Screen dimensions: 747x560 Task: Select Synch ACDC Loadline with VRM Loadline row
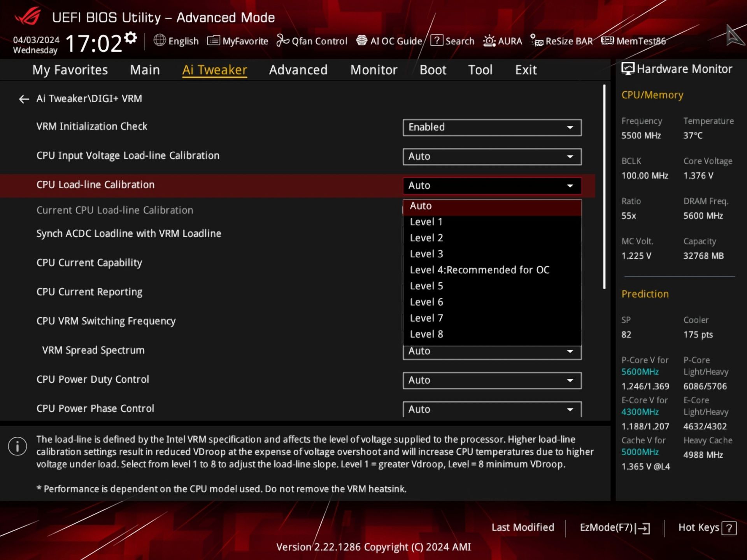tap(129, 234)
